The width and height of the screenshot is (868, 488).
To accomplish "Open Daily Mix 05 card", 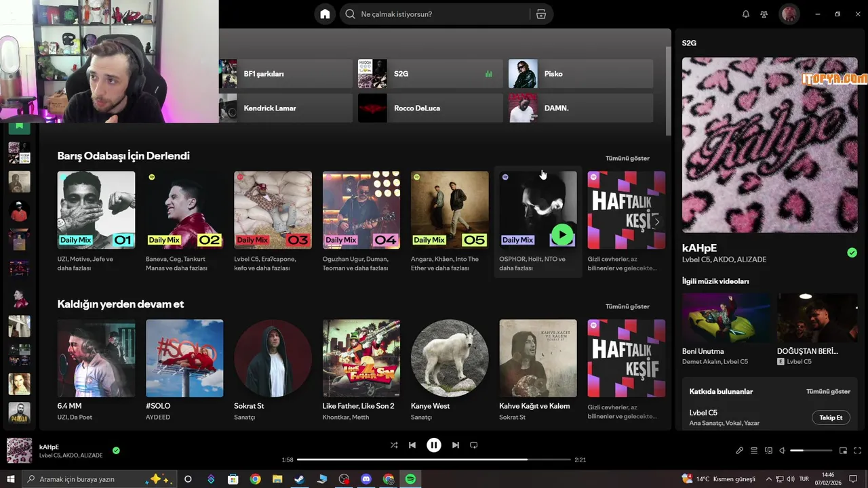I will tap(450, 222).
